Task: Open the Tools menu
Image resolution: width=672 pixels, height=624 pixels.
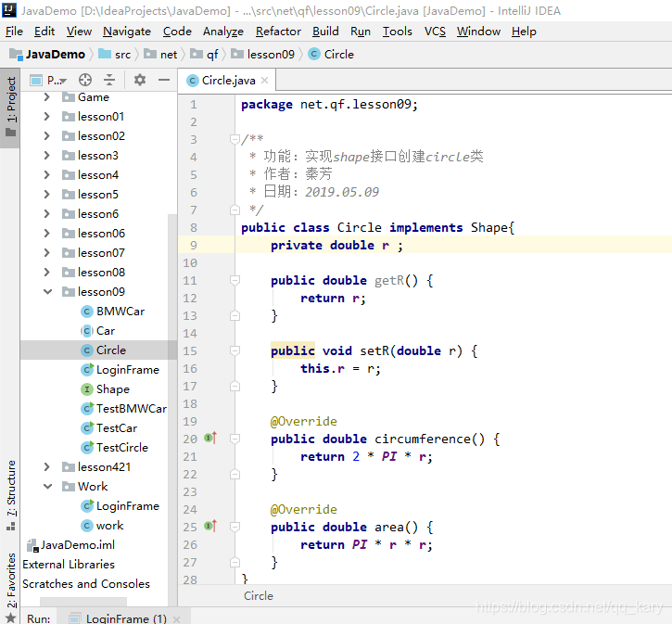Action: [x=397, y=32]
